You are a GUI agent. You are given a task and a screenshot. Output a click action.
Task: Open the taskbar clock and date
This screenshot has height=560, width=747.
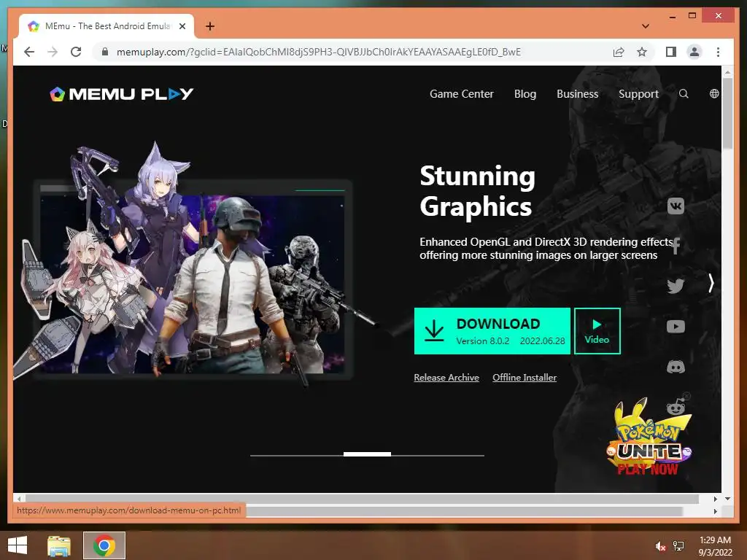(715, 546)
